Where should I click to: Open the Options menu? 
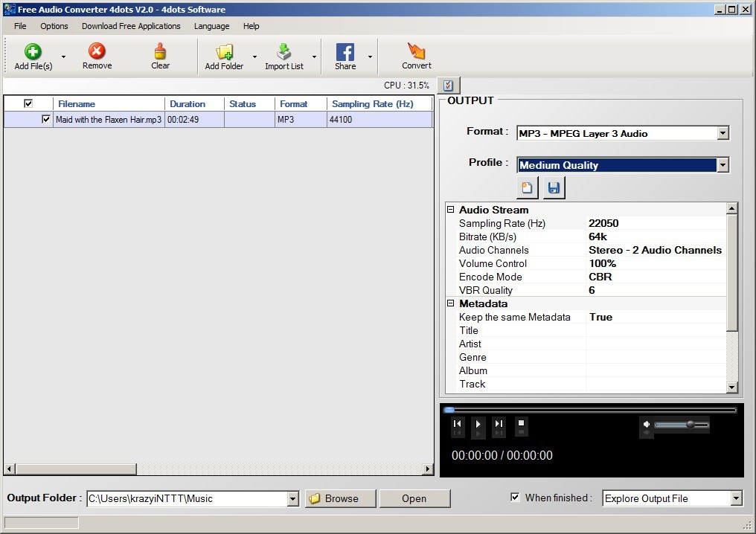[x=54, y=25]
